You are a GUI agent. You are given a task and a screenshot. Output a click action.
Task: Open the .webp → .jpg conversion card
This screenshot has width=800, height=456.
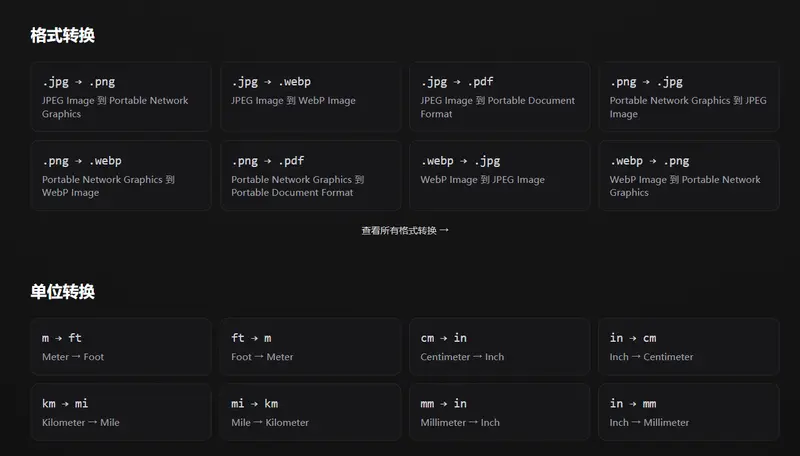(499, 175)
